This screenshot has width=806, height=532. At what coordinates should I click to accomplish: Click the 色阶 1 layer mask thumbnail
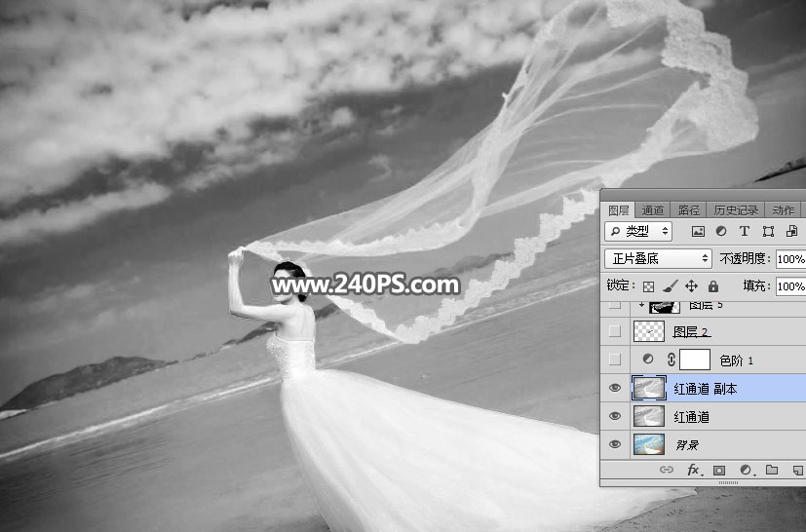[695, 360]
